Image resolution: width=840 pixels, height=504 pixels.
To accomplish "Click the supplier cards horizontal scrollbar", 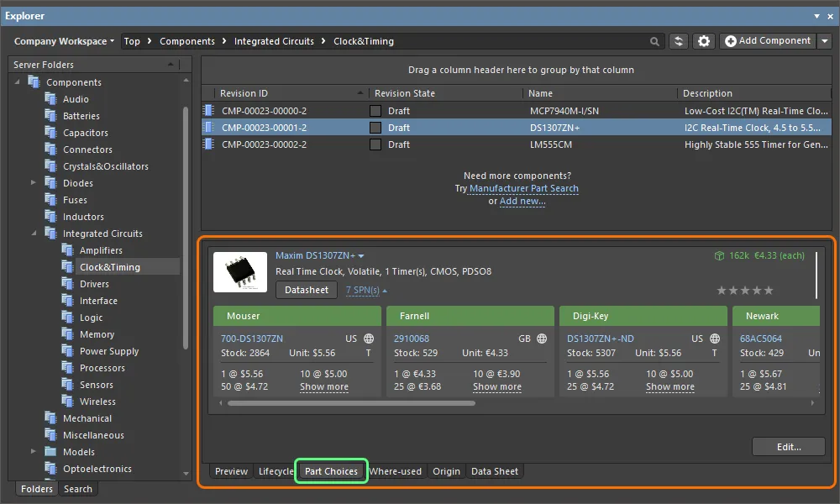I will [351, 403].
